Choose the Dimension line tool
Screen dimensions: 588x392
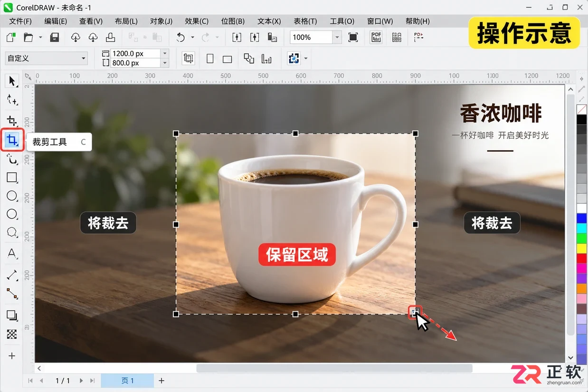pos(12,275)
